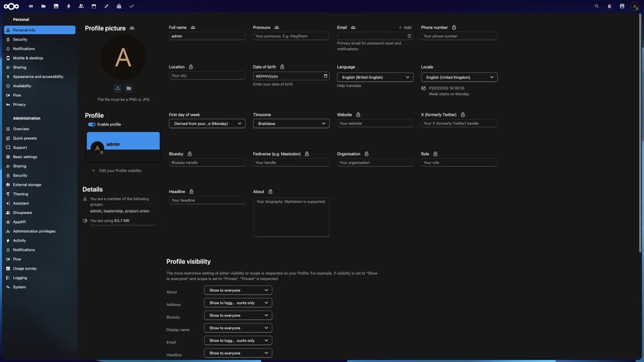Open the admin avatar user menu
Screen dimensions: 644x362
click(x=635, y=6)
